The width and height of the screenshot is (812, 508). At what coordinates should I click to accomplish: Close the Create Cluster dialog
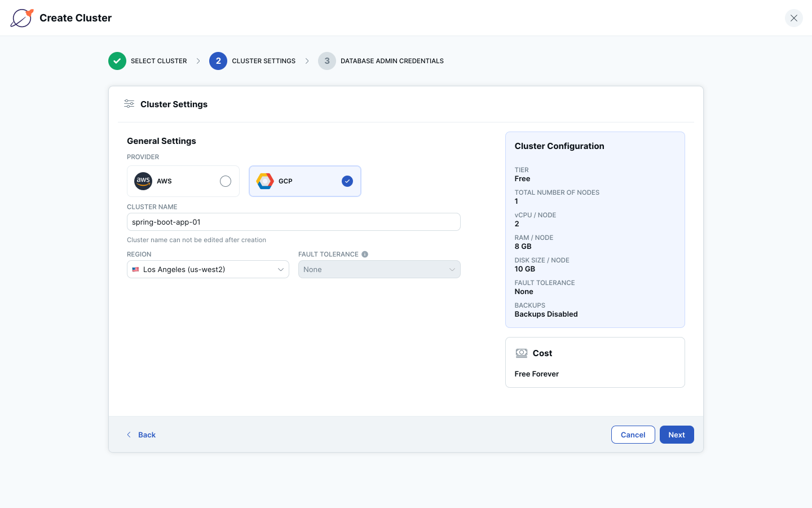pos(793,18)
